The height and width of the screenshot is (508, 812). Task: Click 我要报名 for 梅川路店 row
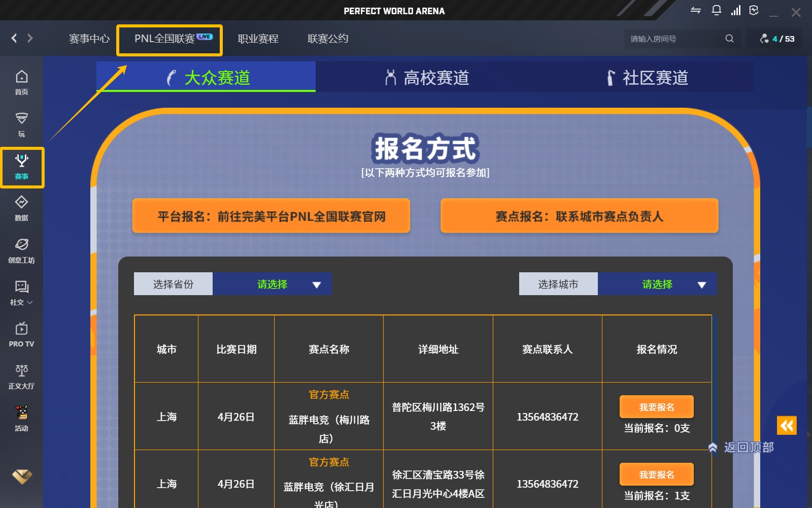(656, 407)
